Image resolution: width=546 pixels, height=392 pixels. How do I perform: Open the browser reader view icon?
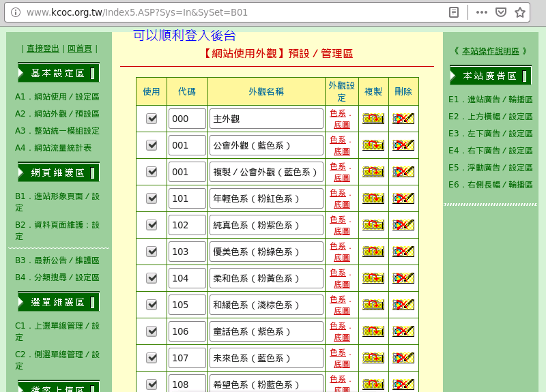click(x=454, y=12)
